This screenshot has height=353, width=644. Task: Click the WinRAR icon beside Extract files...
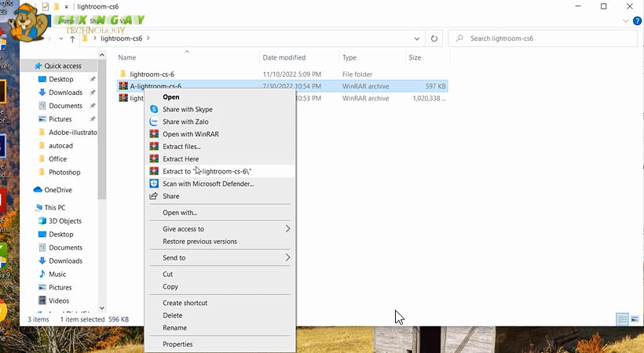click(154, 146)
